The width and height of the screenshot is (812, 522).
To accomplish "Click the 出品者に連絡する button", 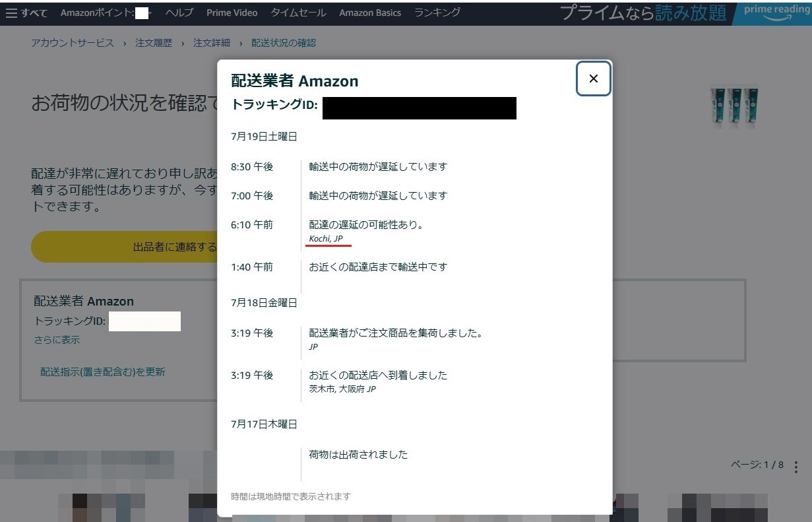I will coord(125,247).
